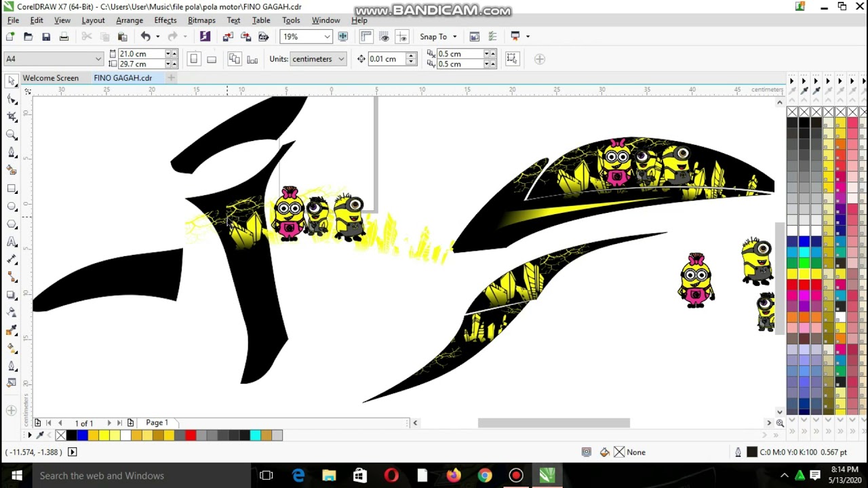Select the Text tool
The width and height of the screenshot is (868, 488).
(x=12, y=242)
